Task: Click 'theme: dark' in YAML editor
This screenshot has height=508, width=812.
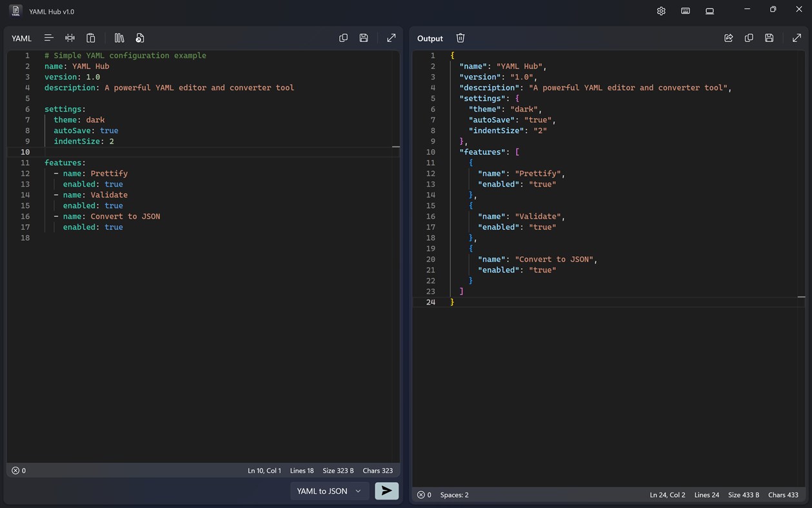Action: [x=79, y=119]
